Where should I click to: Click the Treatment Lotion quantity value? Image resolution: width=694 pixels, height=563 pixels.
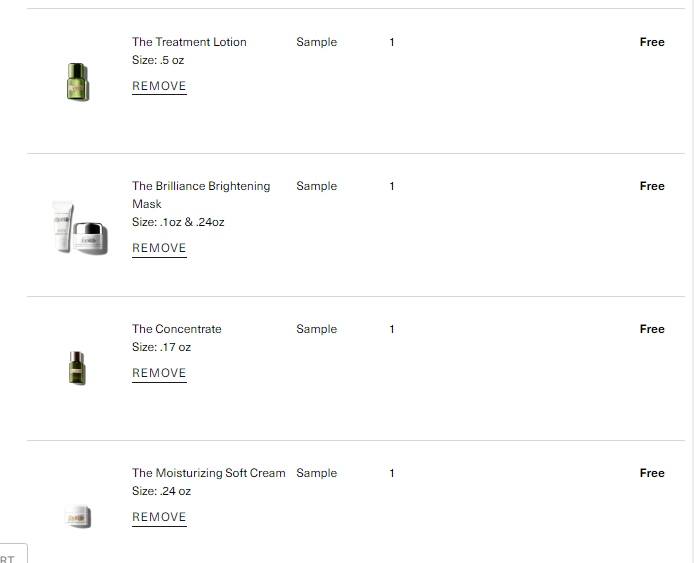tap(392, 42)
